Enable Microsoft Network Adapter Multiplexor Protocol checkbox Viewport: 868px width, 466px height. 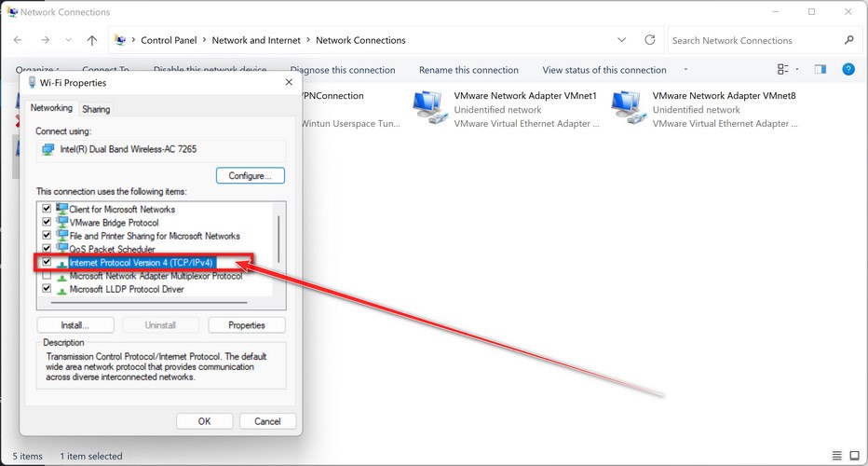[x=47, y=275]
